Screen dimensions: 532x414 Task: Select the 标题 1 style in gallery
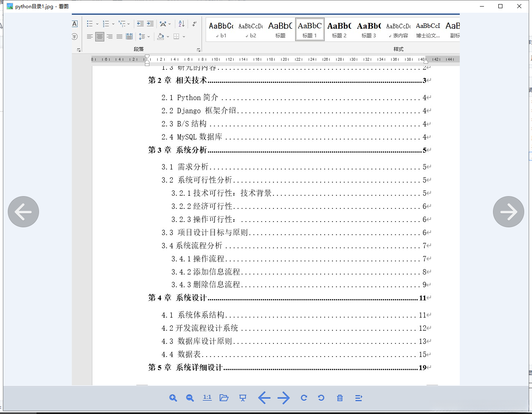tap(310, 29)
